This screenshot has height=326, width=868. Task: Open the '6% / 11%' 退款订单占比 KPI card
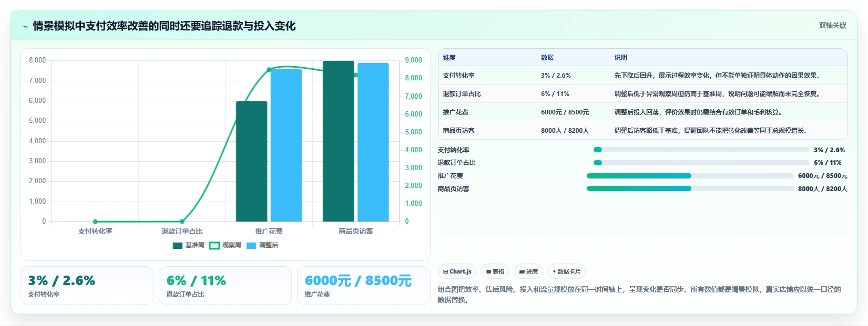click(225, 286)
